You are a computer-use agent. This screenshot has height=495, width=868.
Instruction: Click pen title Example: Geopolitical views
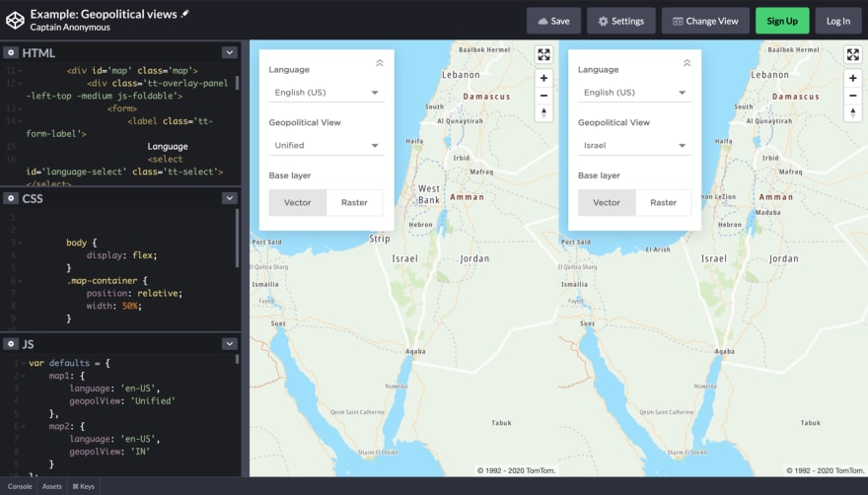pos(104,14)
